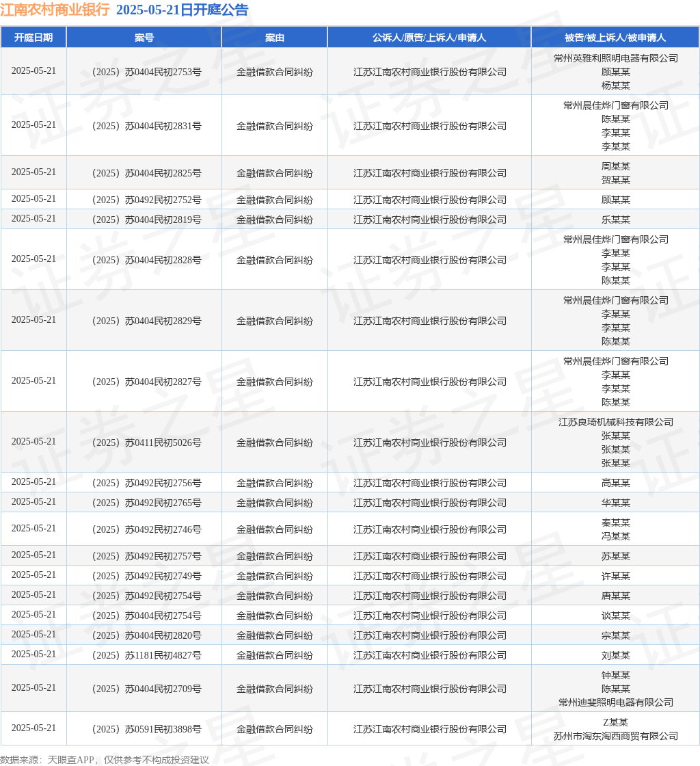Click defendant 常州英雅利照明电器有限公司

coord(615,58)
